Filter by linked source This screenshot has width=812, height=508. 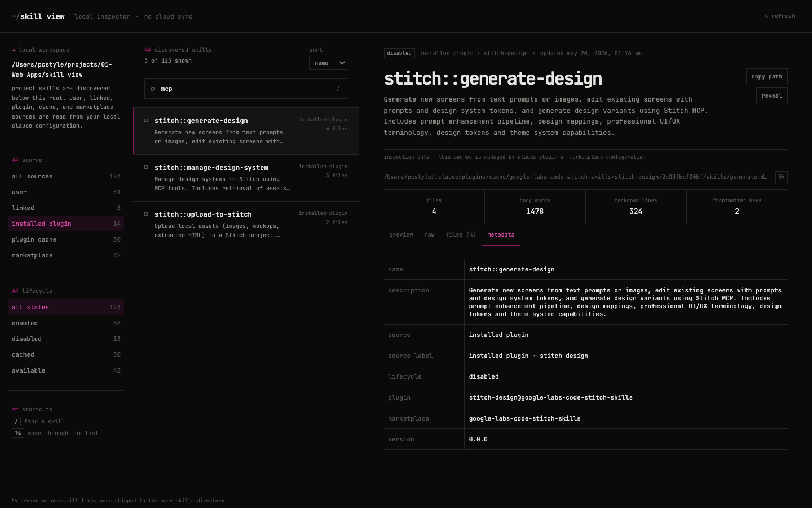67,208
